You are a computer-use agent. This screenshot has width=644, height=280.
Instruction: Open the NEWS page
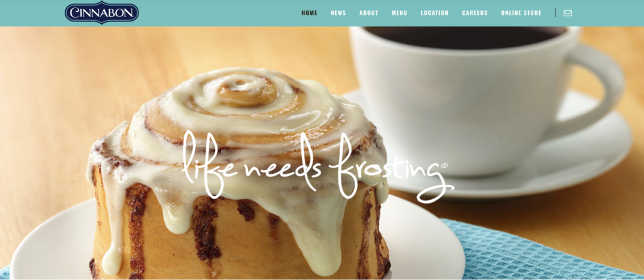[338, 13]
